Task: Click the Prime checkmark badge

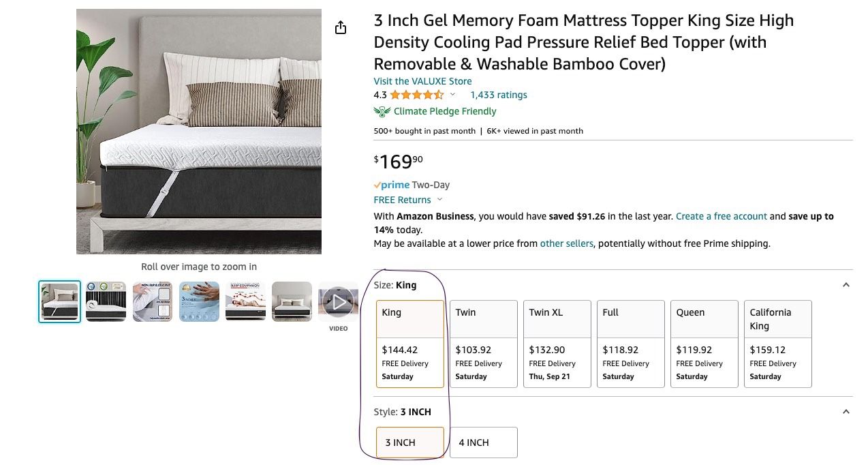Action: tap(379, 185)
